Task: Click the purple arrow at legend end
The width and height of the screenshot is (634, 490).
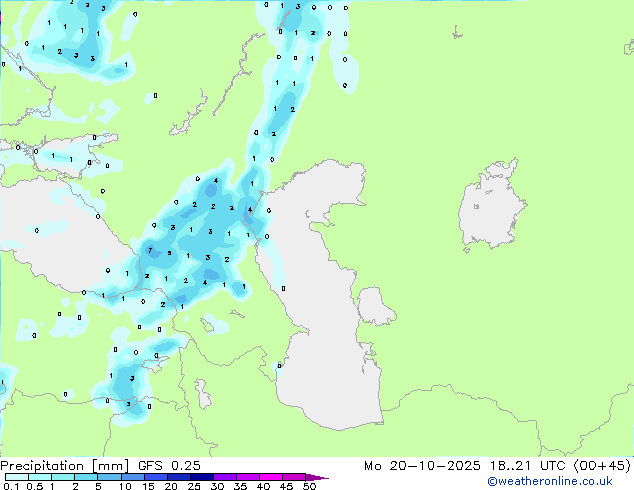Action: pos(317,477)
